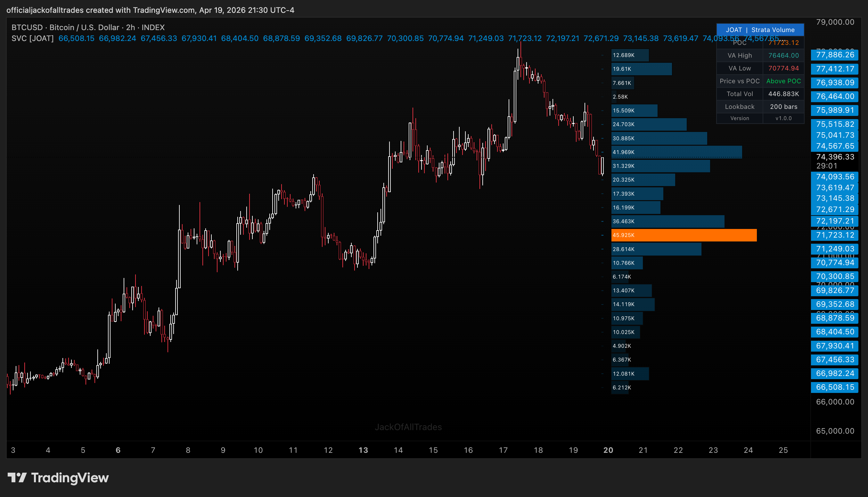Click the TradingView logo at bottom left
Viewport: 868px width, 497px height.
[x=58, y=477]
